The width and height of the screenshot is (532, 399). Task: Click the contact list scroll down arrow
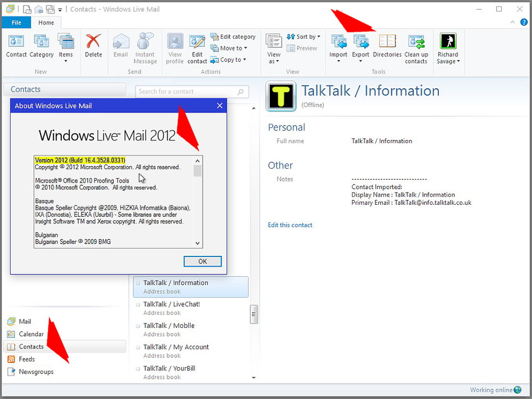254,377
